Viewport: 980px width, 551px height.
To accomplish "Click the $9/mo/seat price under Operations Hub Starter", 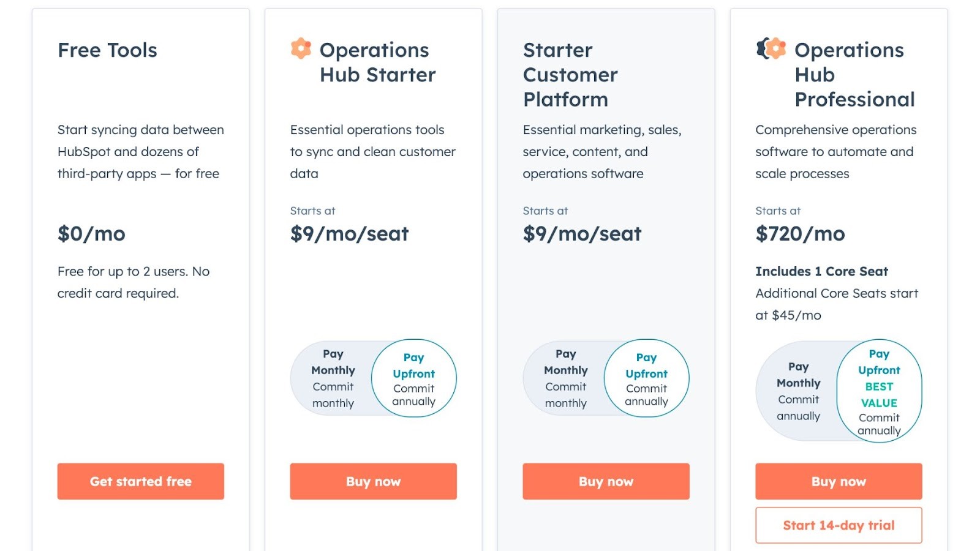I will [x=349, y=233].
